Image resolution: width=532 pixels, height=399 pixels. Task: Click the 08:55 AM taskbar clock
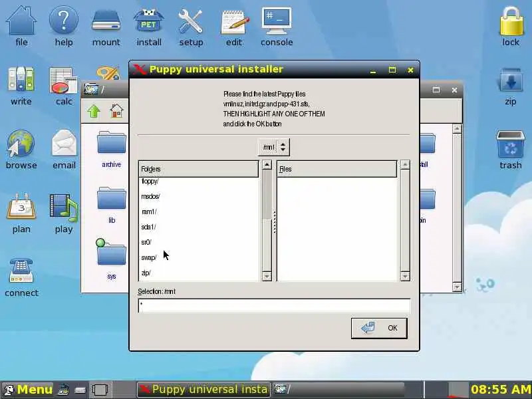(501, 390)
